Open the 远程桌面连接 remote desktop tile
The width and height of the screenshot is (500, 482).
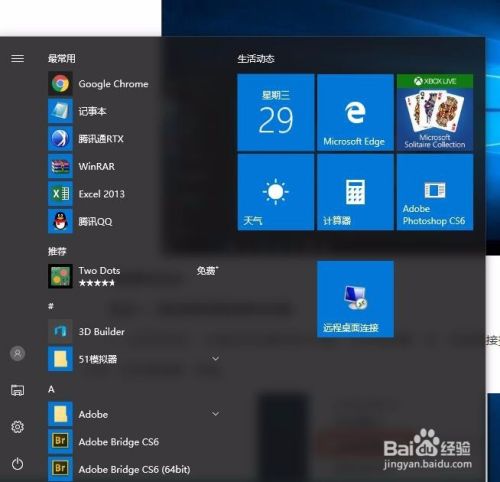pyautogui.click(x=355, y=299)
